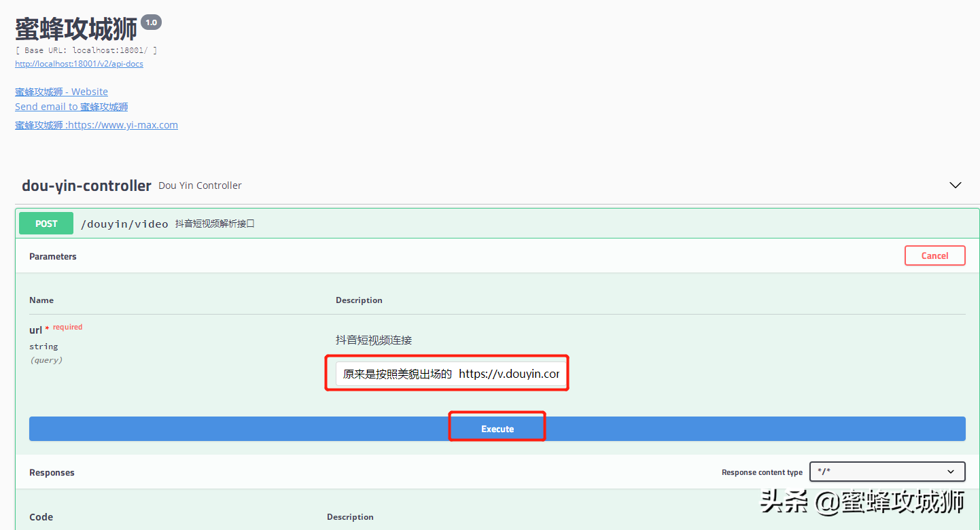Click the 抖音短视频连接 description text

[374, 340]
